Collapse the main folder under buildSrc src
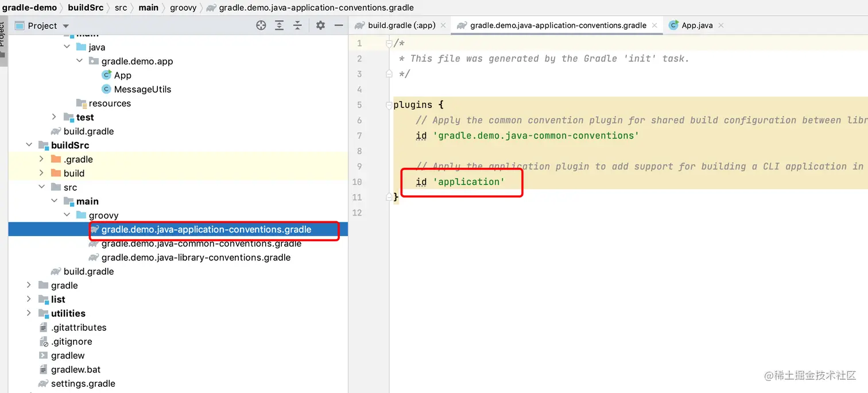Screen dimensions: 868x393 [x=55, y=201]
